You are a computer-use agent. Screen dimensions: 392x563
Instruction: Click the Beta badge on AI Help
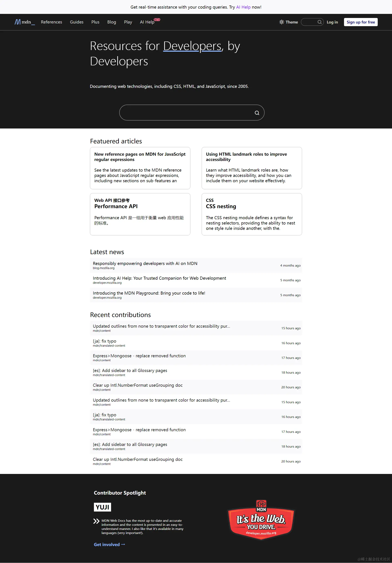(x=157, y=19)
